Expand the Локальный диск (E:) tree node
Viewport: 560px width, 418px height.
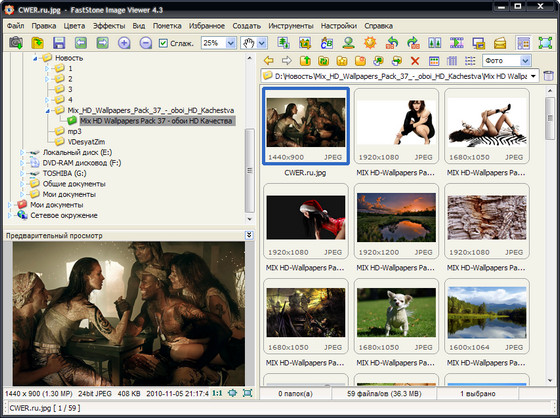(x=22, y=153)
